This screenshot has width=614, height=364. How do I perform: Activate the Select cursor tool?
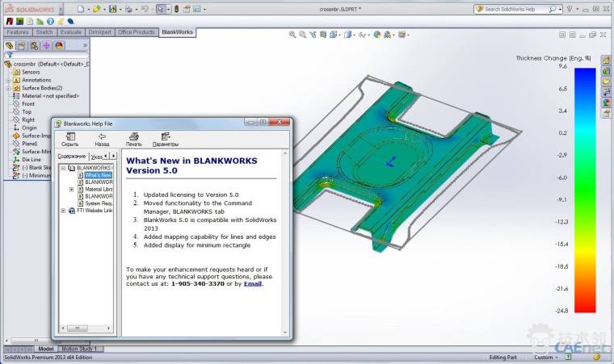161,9
